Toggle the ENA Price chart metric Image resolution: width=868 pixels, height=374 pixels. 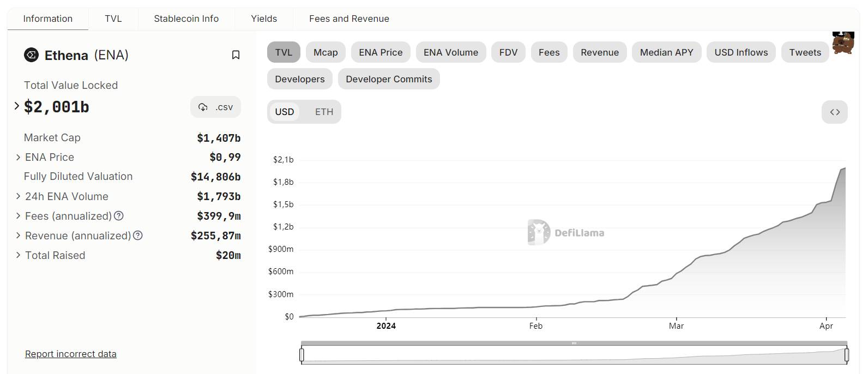(381, 52)
